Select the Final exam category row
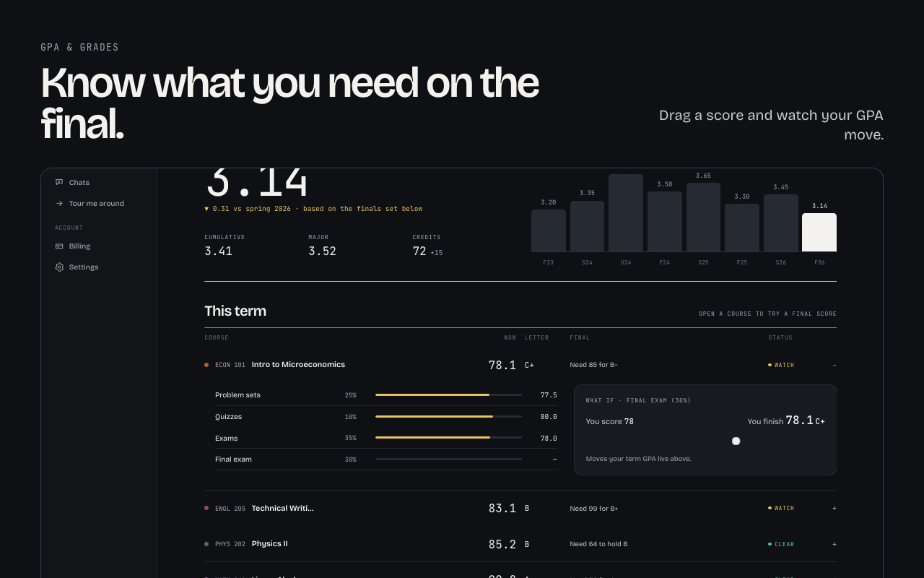Viewport: 924px width, 578px height. pos(386,460)
